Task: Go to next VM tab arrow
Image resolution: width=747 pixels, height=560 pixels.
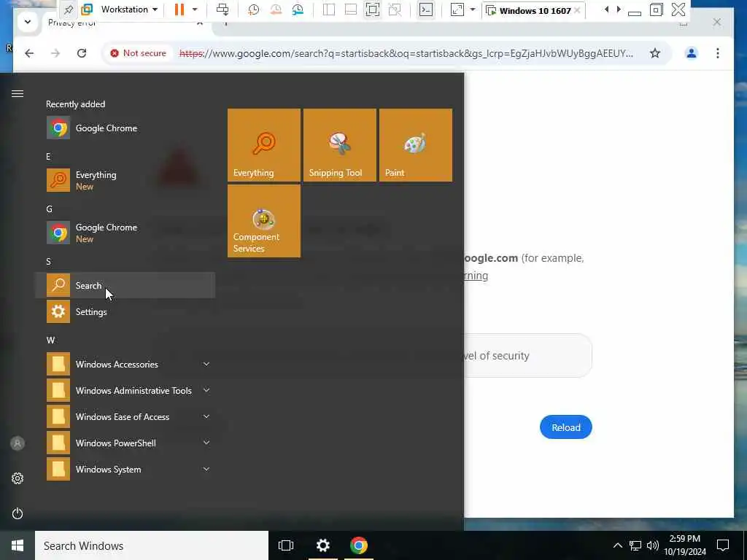Action: click(x=619, y=9)
